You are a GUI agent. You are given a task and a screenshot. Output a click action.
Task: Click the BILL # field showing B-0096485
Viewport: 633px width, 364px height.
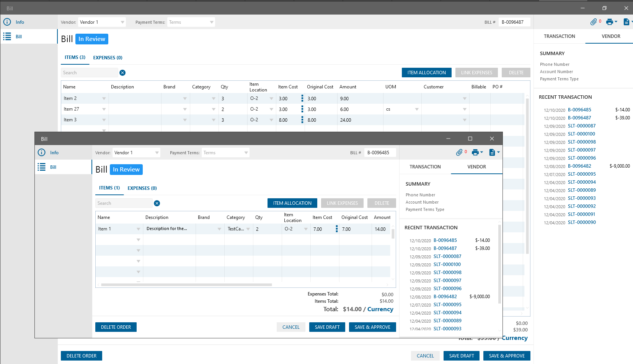pos(379,153)
